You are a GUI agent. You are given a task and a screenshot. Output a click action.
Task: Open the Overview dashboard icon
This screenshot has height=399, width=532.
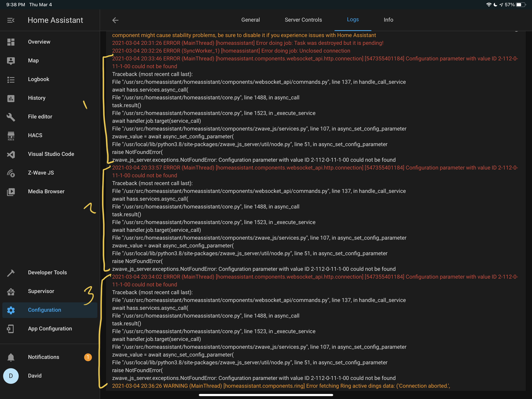(11, 42)
